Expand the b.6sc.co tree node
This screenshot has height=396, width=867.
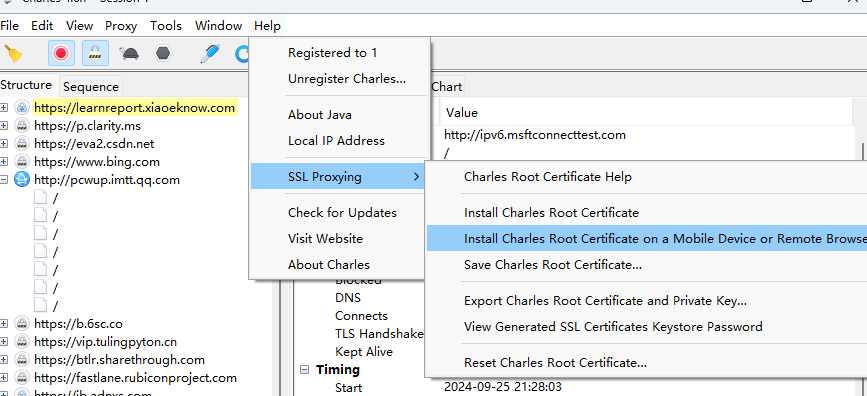pos(4,324)
